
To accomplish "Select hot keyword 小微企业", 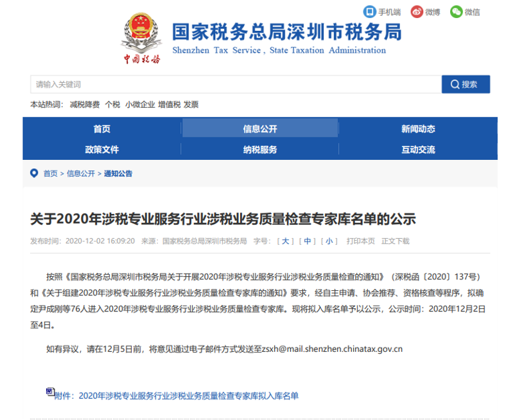I will click(140, 105).
